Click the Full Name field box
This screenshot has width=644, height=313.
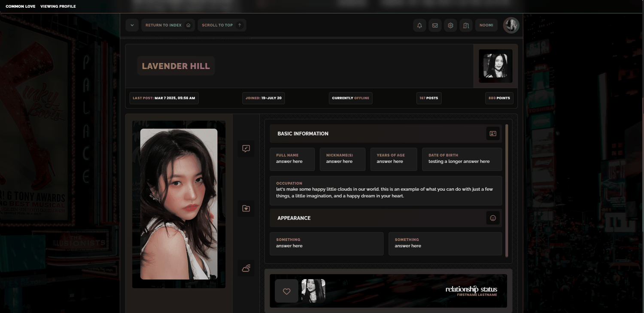292,160
